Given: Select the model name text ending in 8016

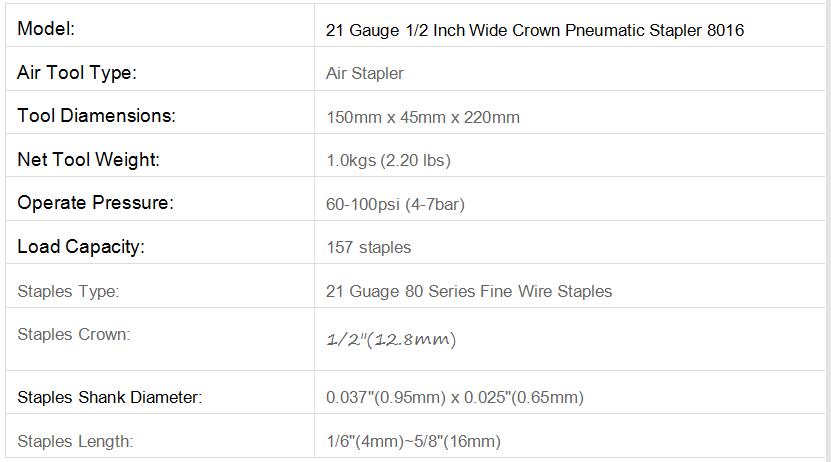Looking at the screenshot, I should tap(535, 30).
